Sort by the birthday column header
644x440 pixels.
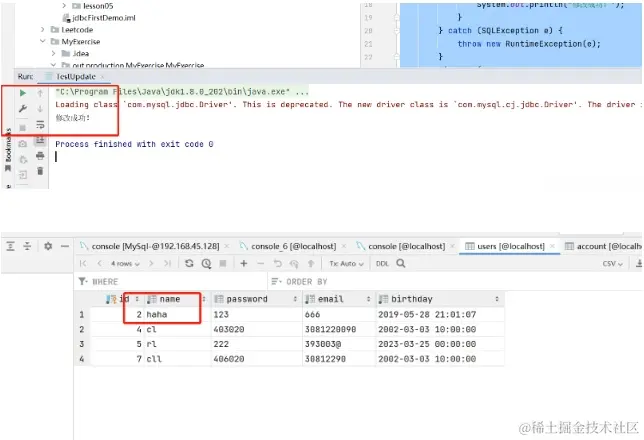pyautogui.click(x=439, y=299)
